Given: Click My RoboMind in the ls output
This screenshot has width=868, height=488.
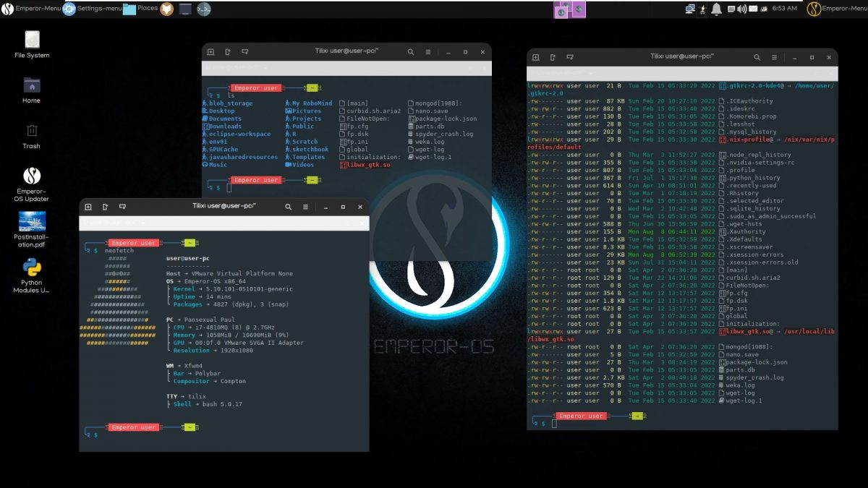Looking at the screenshot, I should (x=312, y=103).
